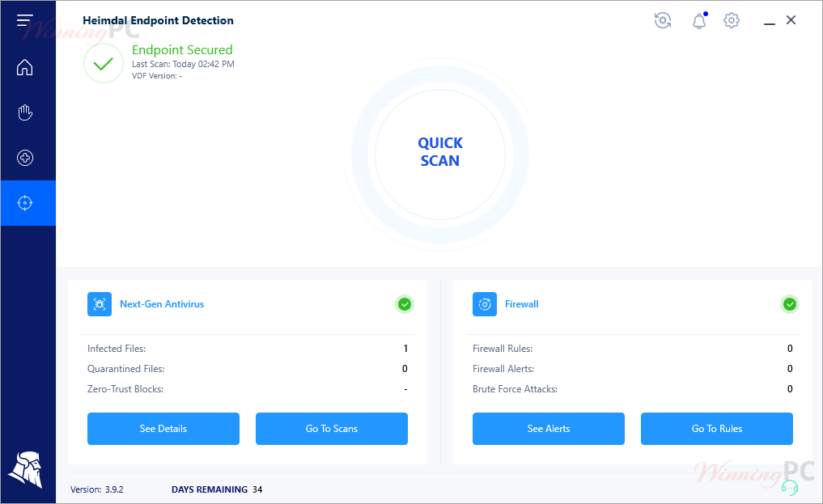The image size is (823, 504).
Task: Click See Details button
Action: pyautogui.click(x=163, y=429)
